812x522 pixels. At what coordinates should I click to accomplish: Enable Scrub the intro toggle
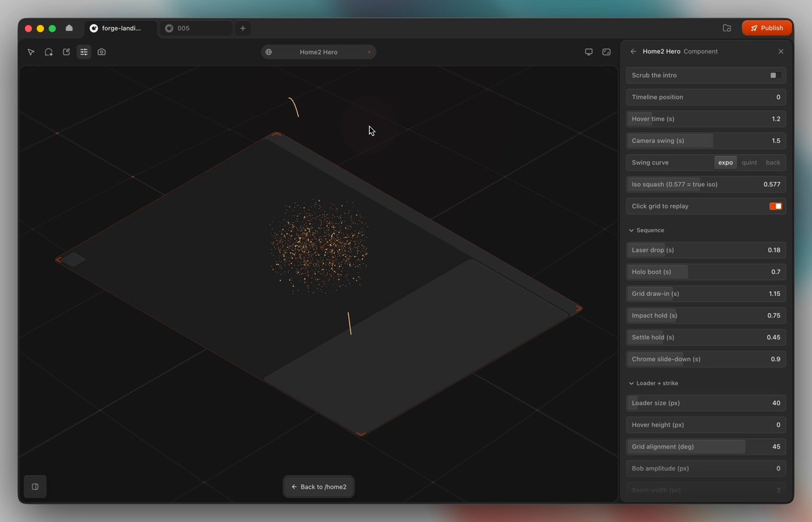pyautogui.click(x=775, y=75)
